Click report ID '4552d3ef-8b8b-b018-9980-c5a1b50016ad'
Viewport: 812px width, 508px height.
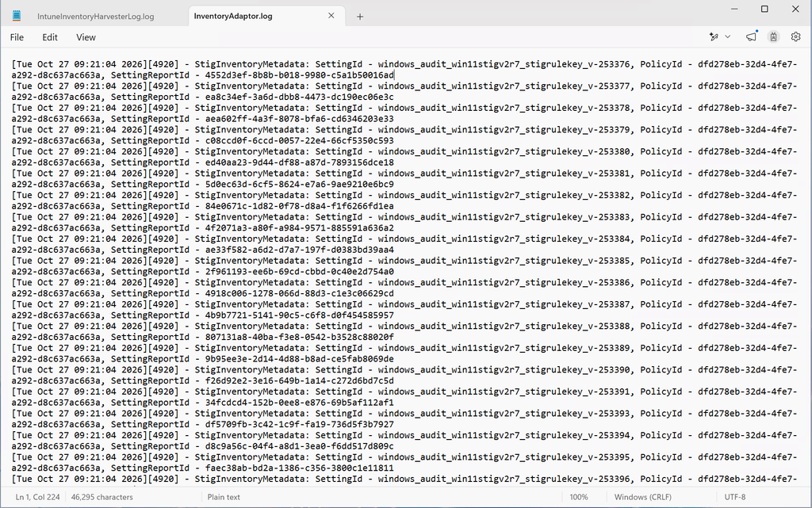pyautogui.click(x=299, y=75)
